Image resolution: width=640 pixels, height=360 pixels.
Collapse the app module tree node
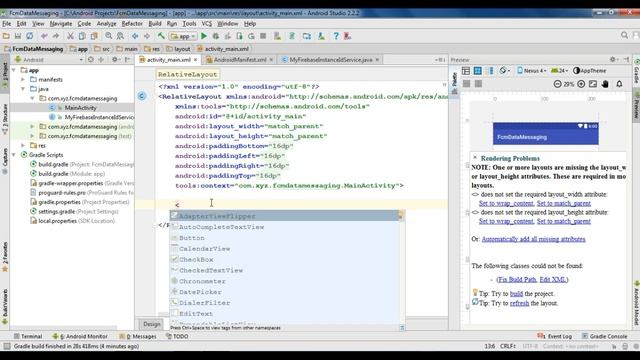pyautogui.click(x=14, y=70)
